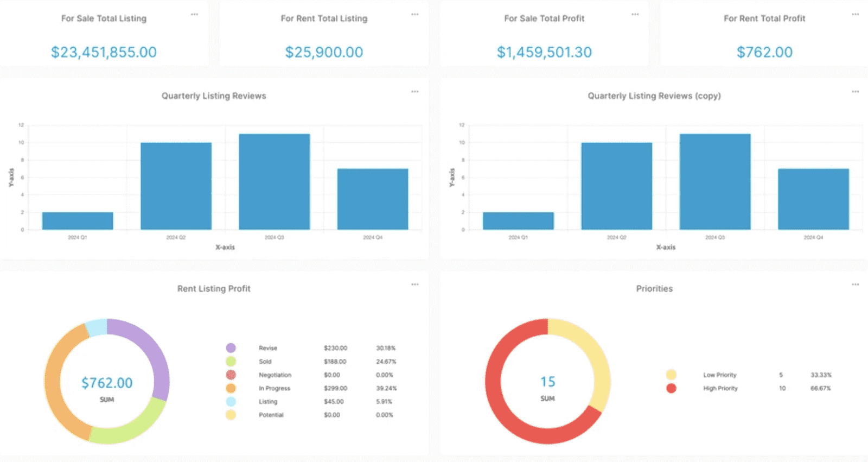
Task: Open options menu on Quarterly Listing Reviews (copy) chart
Action: [855, 92]
